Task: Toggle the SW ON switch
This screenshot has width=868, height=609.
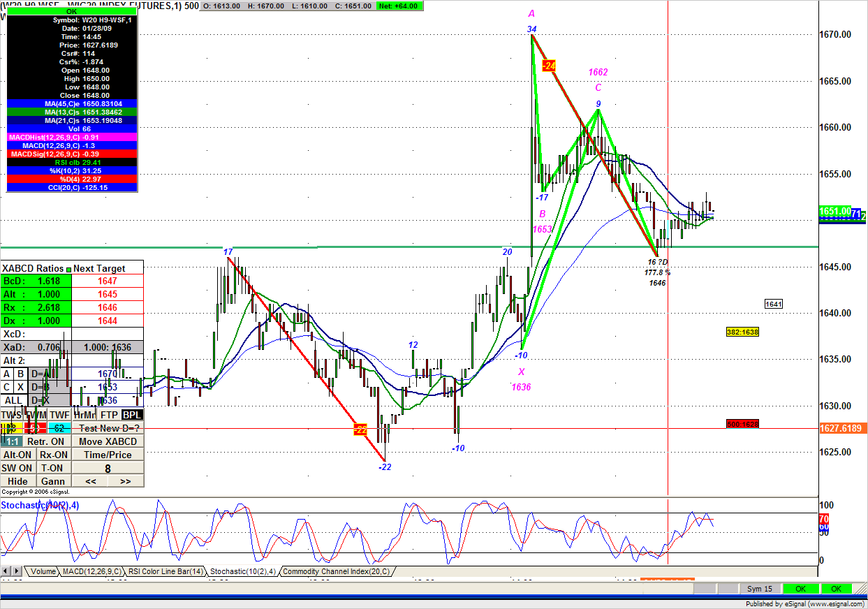Action: click(17, 468)
